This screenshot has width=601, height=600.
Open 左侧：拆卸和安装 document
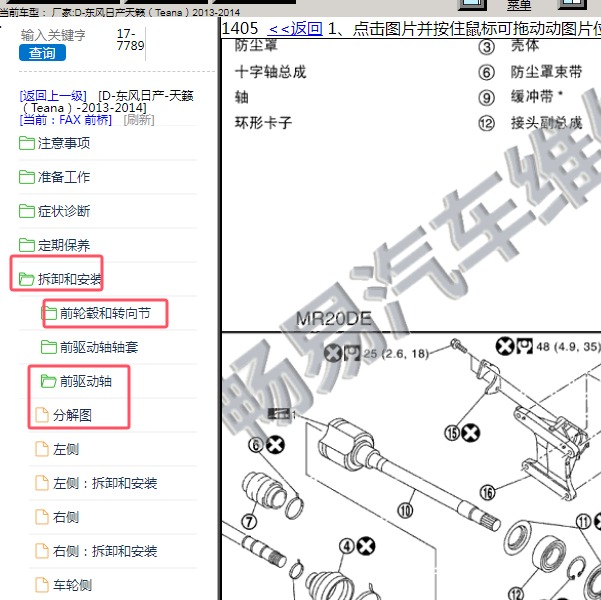[x=105, y=483]
